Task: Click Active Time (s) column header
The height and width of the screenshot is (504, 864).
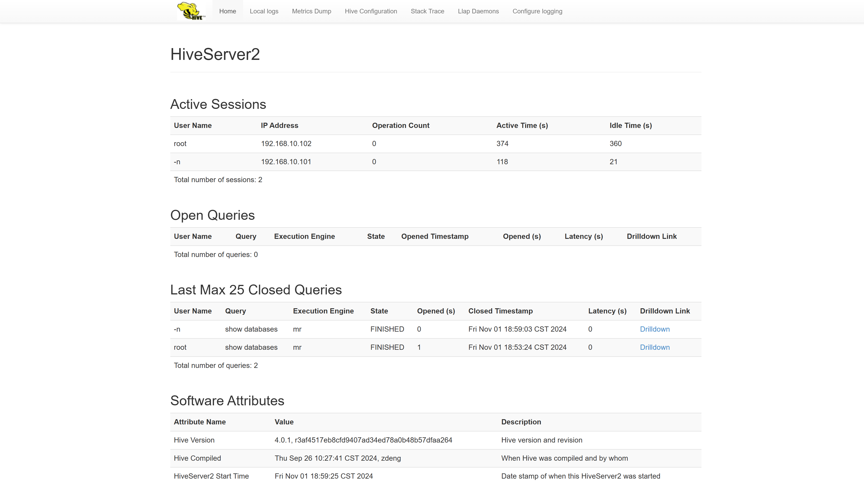Action: [x=522, y=126]
